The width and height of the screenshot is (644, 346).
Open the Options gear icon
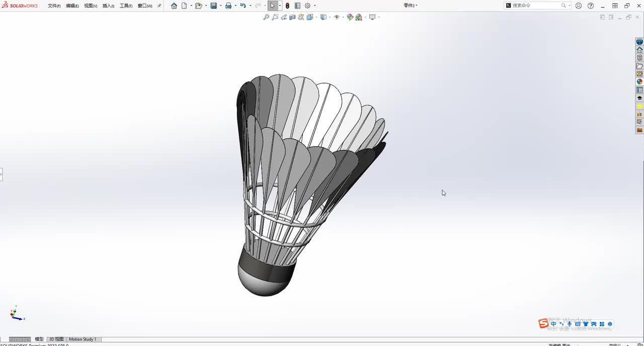(x=307, y=6)
